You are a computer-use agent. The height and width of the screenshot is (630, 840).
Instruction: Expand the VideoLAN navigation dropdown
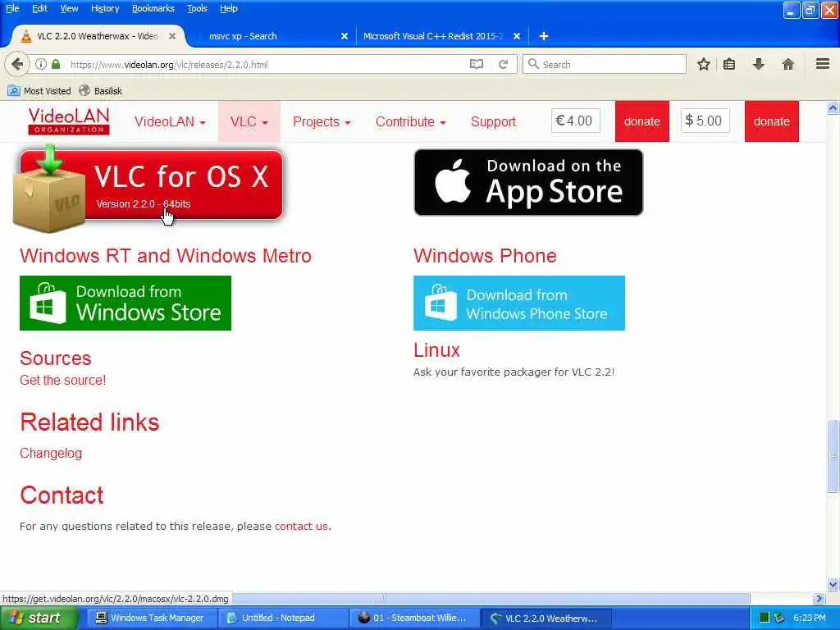pos(170,121)
